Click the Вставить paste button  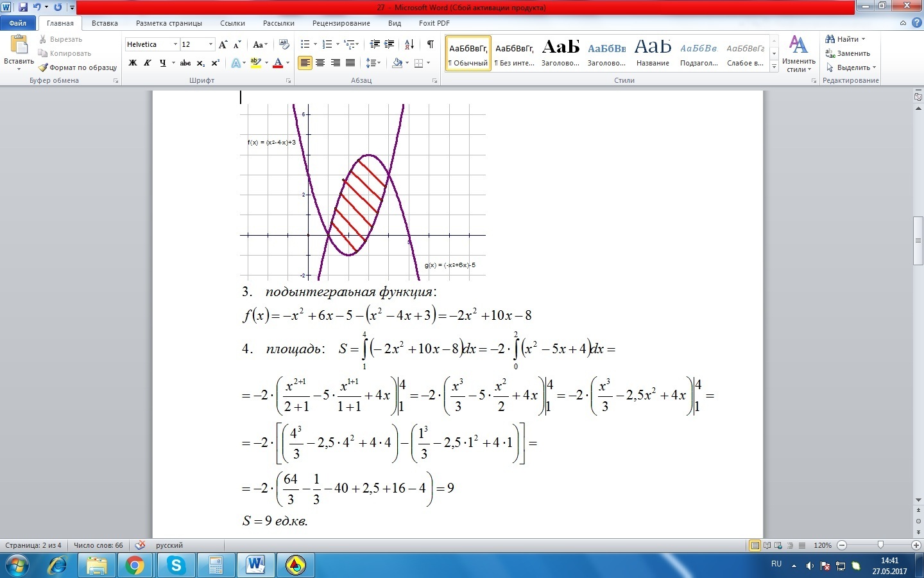(x=19, y=53)
